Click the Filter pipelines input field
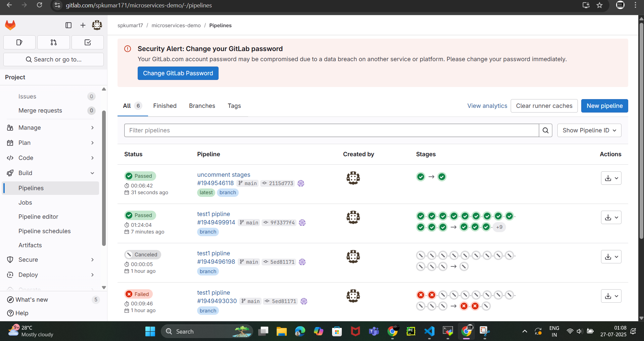The image size is (644, 341). click(331, 130)
